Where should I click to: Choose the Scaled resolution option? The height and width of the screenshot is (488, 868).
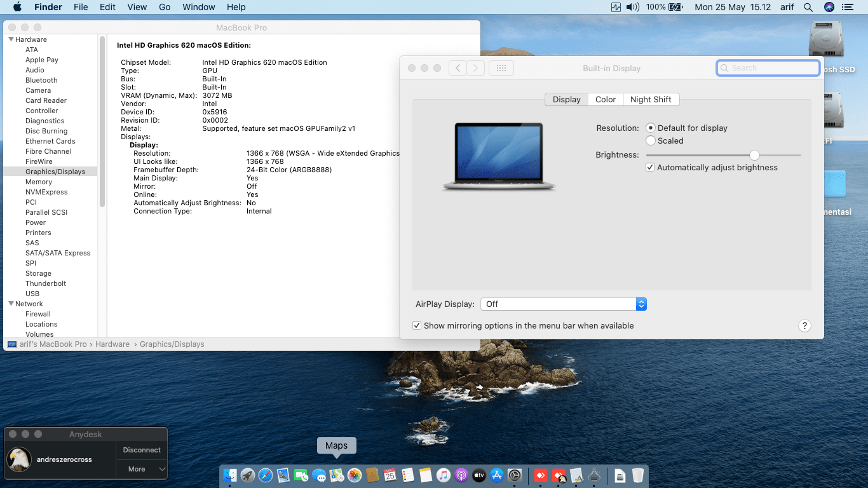[650, 140]
